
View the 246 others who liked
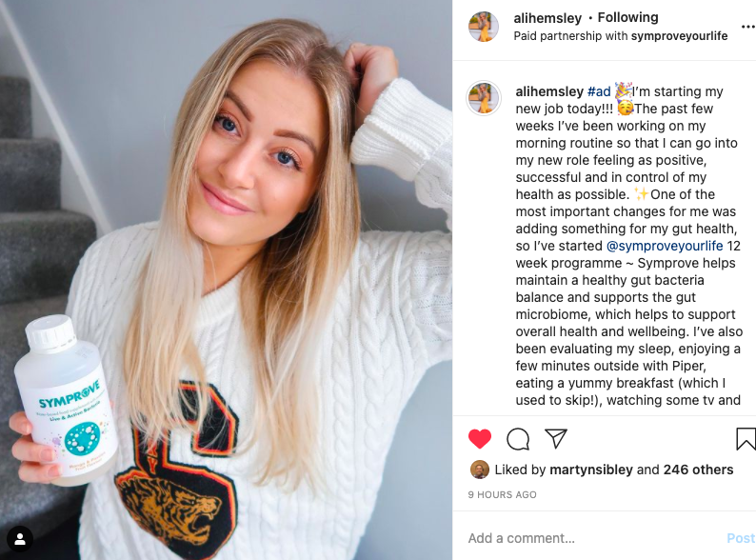[698, 470]
